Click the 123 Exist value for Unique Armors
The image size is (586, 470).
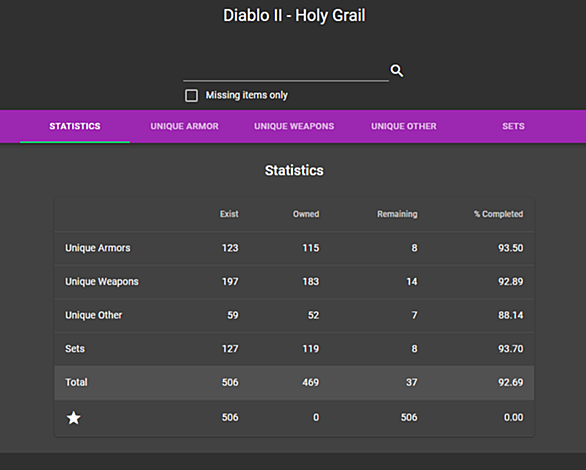click(230, 248)
